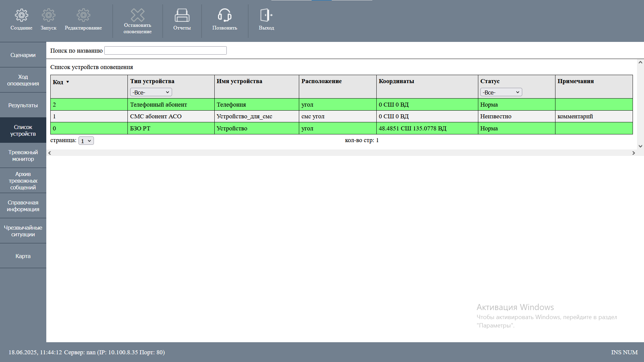Viewport: 644px width, 362px height.
Task: Open the страница number dropdown
Action: tap(86, 141)
